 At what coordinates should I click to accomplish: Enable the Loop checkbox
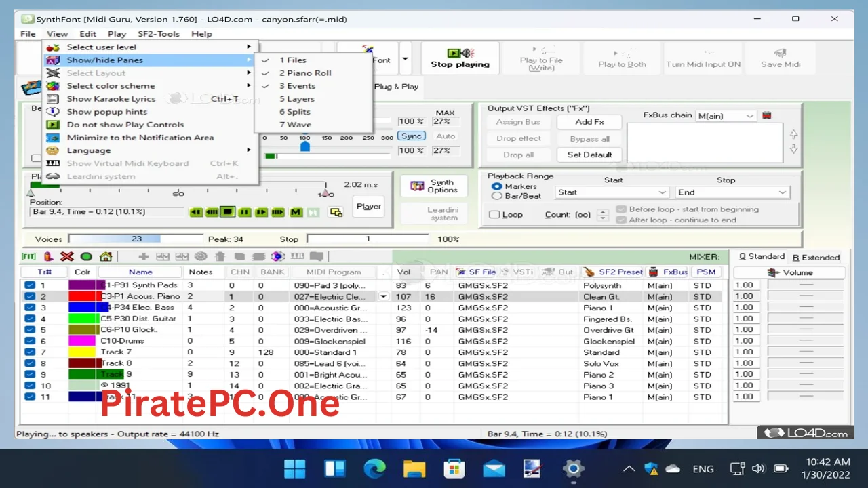tap(495, 215)
